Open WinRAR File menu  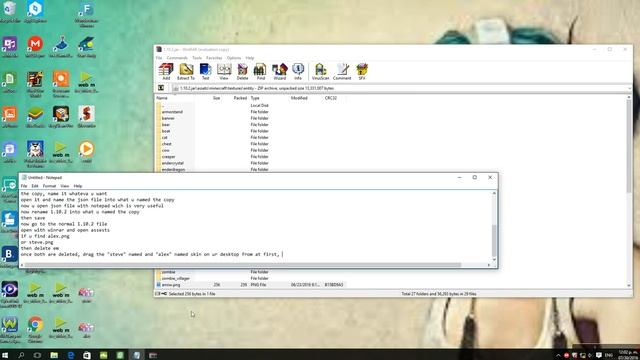click(x=159, y=58)
